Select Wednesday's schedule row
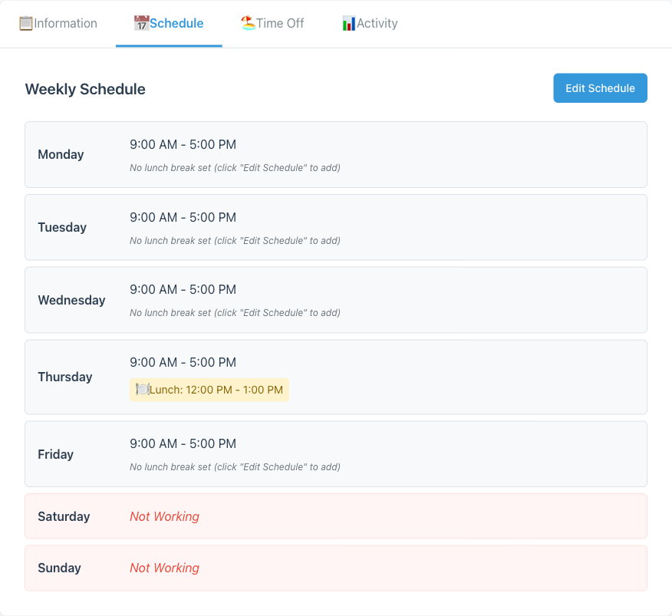This screenshot has height=616, width=672. pyautogui.click(x=336, y=299)
